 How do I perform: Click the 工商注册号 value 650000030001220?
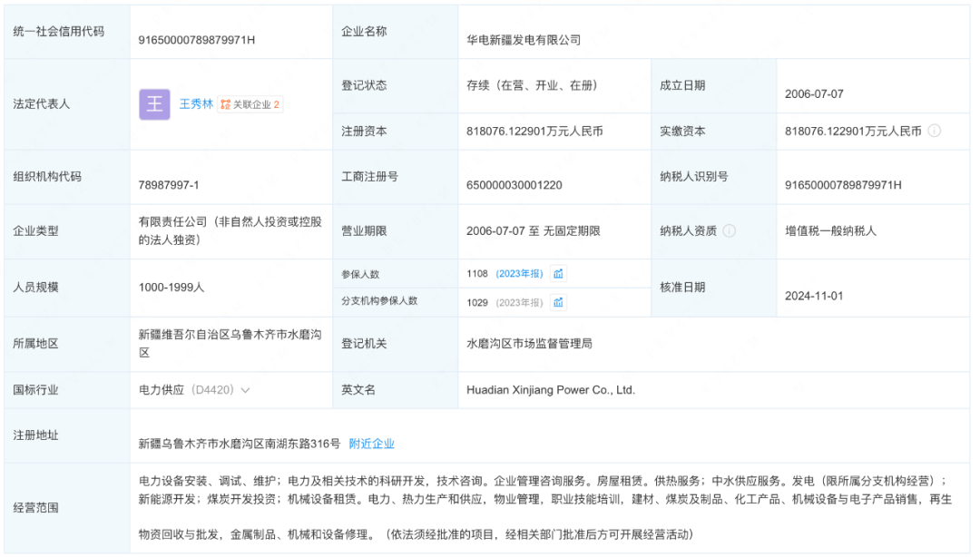click(514, 185)
